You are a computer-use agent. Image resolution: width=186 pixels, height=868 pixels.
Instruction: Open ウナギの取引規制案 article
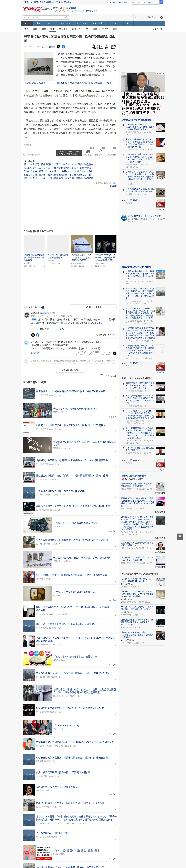72,539
